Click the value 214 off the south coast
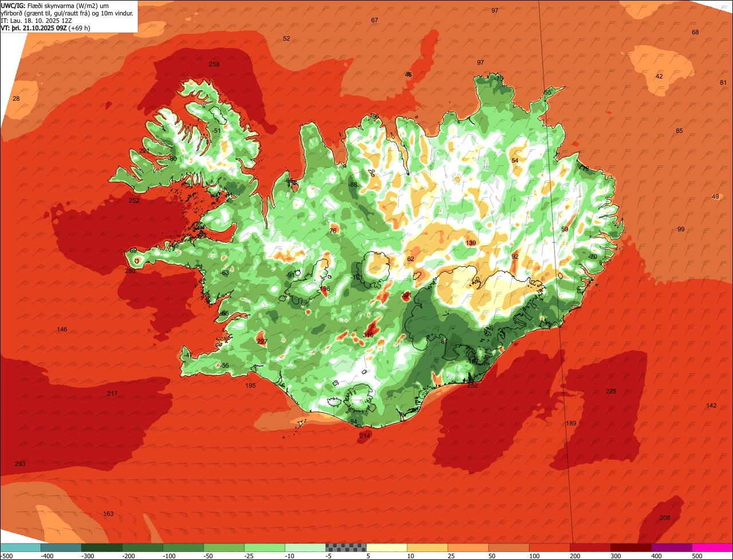 365,436
